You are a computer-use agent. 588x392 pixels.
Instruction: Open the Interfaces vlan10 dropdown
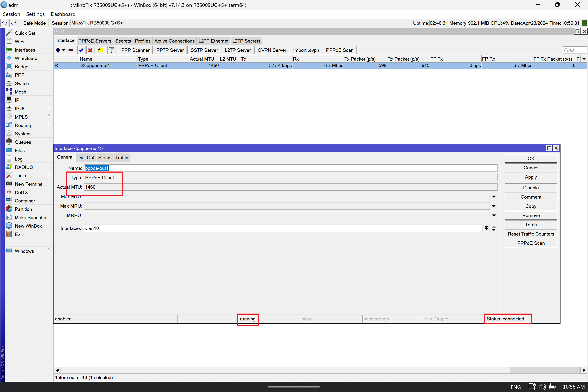click(486, 228)
